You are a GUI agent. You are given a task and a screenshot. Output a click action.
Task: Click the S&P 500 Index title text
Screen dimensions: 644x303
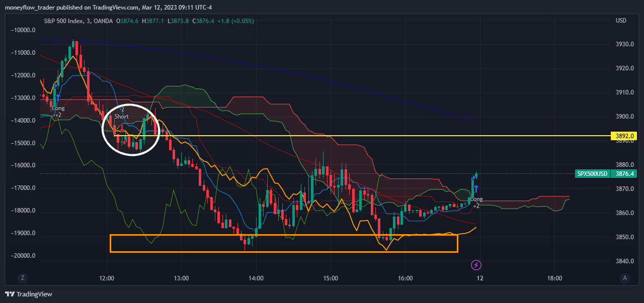click(x=64, y=21)
